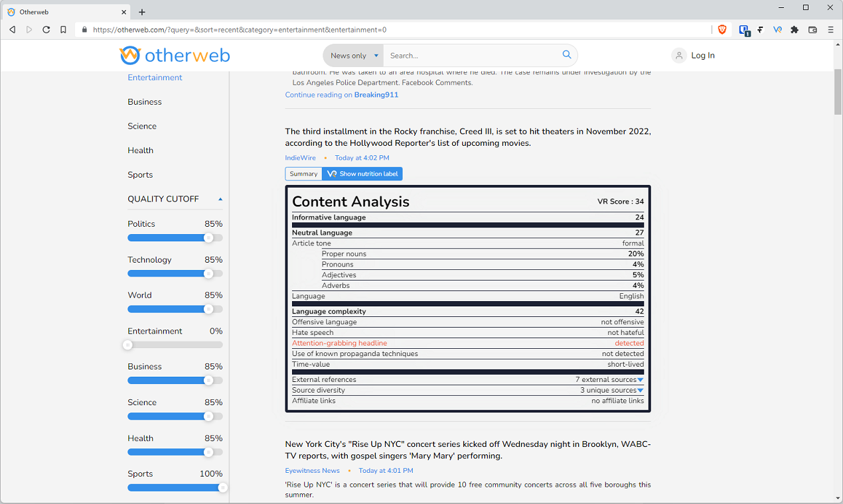Select the Science category at top of sidebar
This screenshot has width=843, height=504.
pos(142,126)
